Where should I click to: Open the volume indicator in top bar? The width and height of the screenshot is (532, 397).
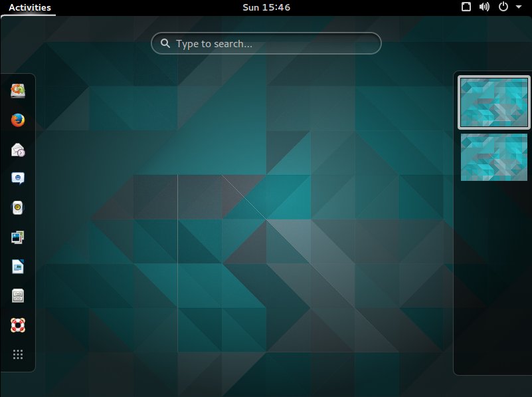[484, 7]
